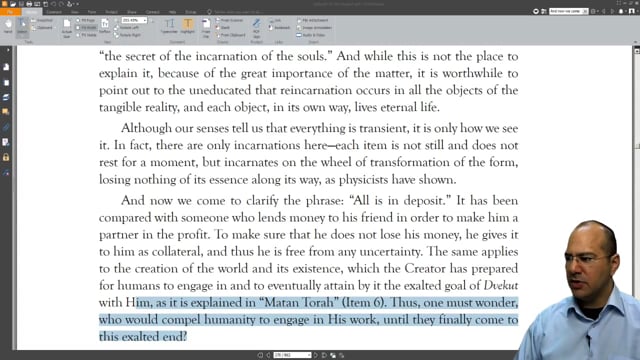
Task: Open the first icon in the left sidebar
Action: [6, 67]
